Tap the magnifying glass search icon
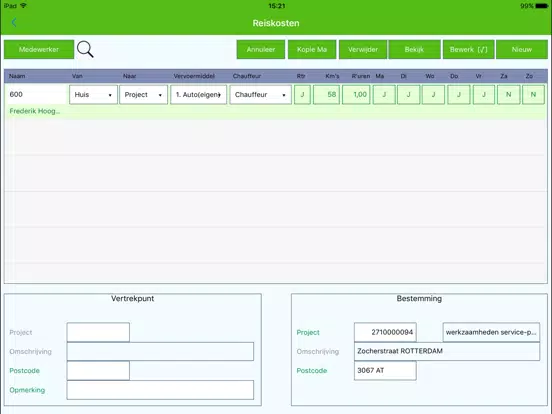This screenshot has height=414, width=552. 85,49
